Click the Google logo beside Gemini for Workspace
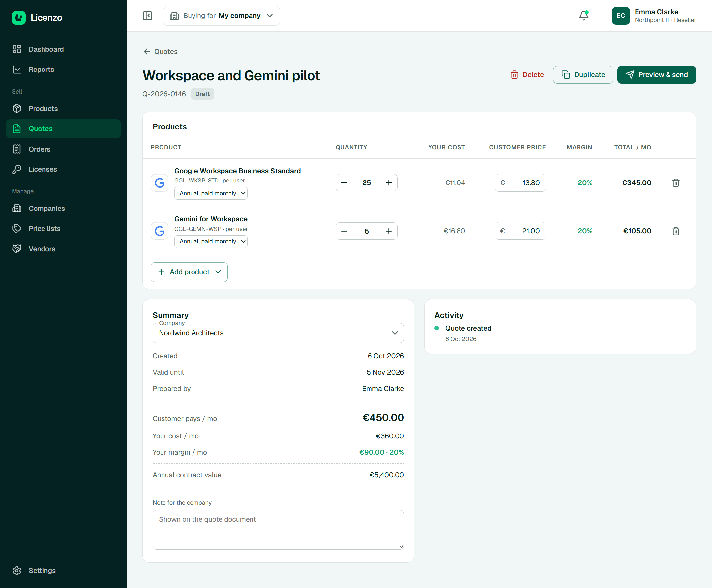 159,231
